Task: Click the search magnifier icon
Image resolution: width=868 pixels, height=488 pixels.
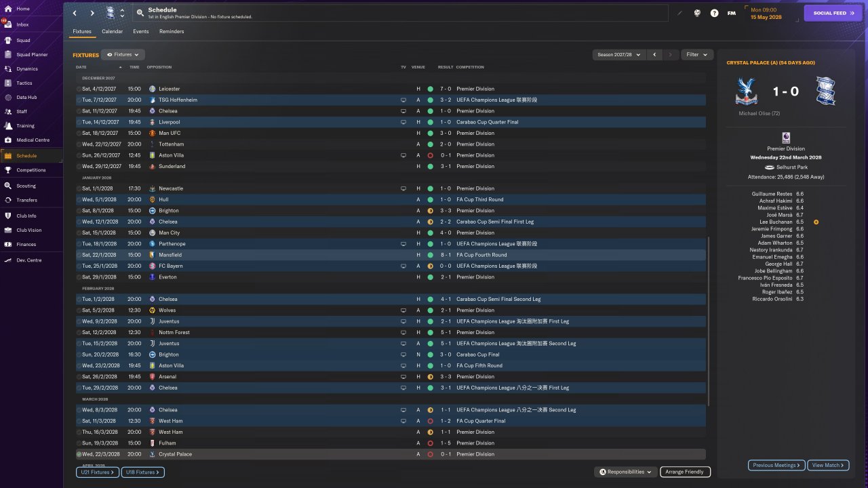Action: [x=140, y=13]
